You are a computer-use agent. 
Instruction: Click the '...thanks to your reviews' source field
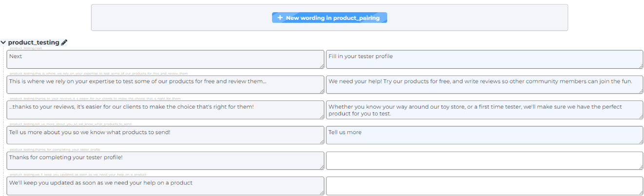[165, 110]
